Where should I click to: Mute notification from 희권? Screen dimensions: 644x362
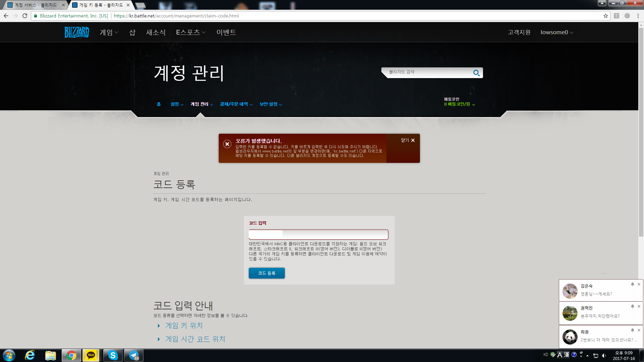coord(633,330)
